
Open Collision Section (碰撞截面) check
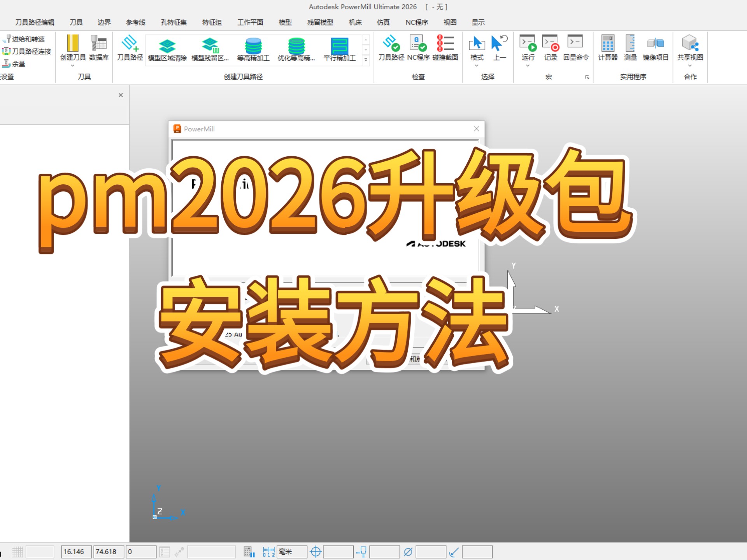point(445,48)
